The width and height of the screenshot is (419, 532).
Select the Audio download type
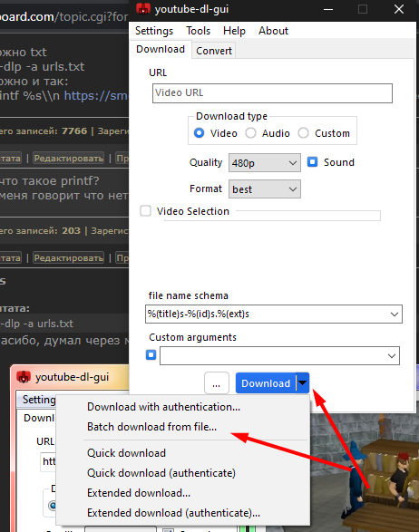pos(251,133)
